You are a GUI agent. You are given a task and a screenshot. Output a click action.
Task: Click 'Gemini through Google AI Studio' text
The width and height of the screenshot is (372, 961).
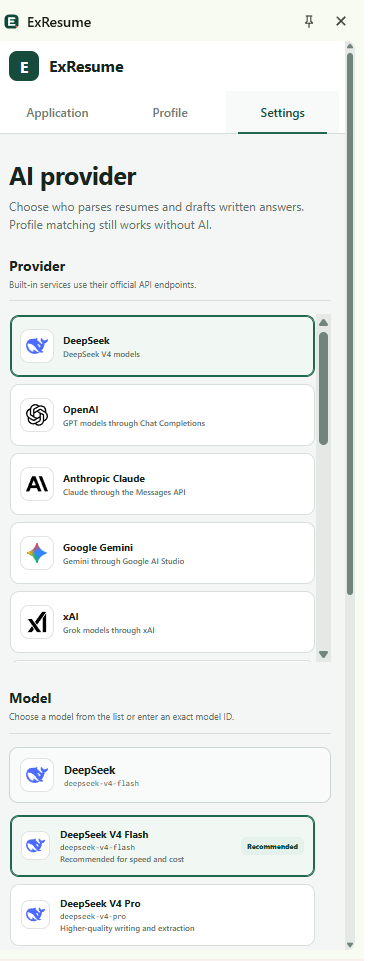(123, 561)
